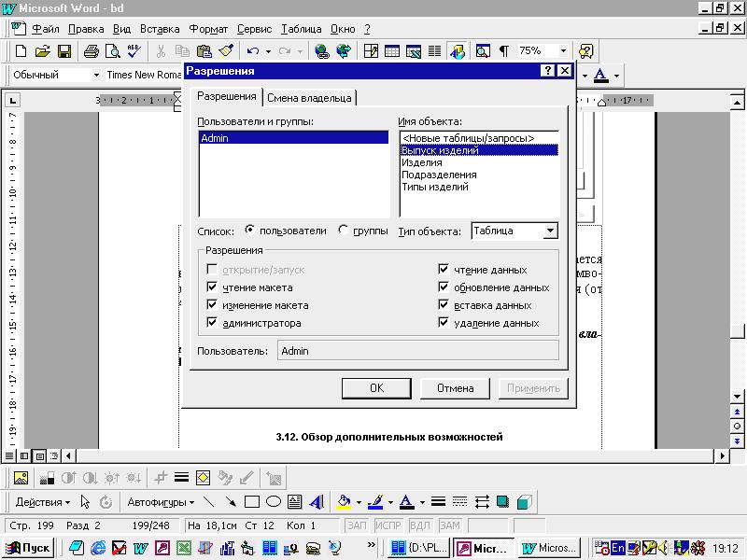Open the 'Обычный' style dropdown
The width and height of the screenshot is (747, 560).
[96, 75]
